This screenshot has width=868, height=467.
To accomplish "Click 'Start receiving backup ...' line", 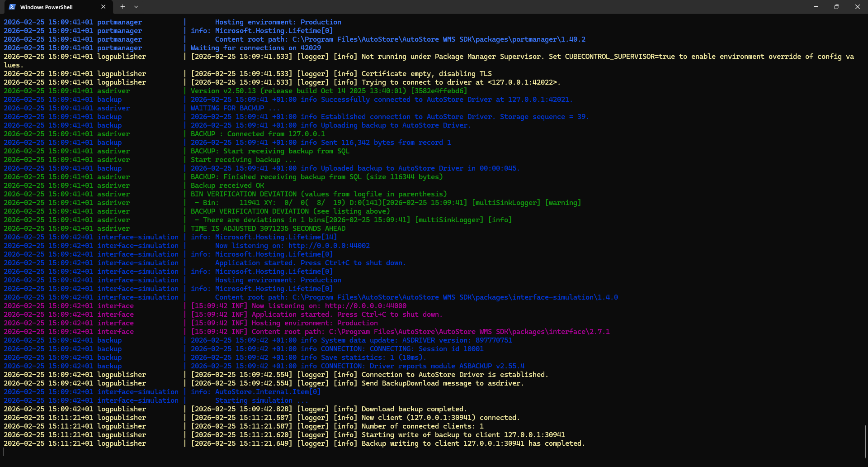I will pyautogui.click(x=243, y=160).
